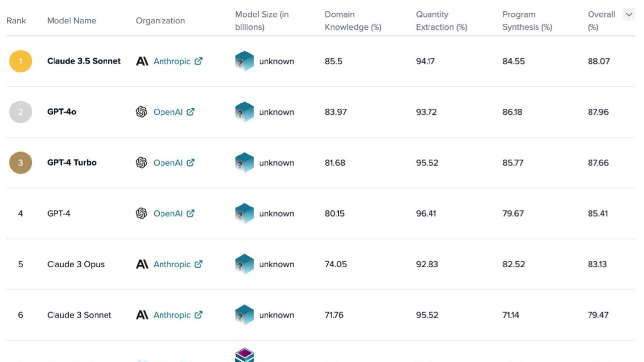This screenshot has height=362, width=644.
Task: Click external link icon in Claude 3 Sonnet row
Action: [x=198, y=315]
